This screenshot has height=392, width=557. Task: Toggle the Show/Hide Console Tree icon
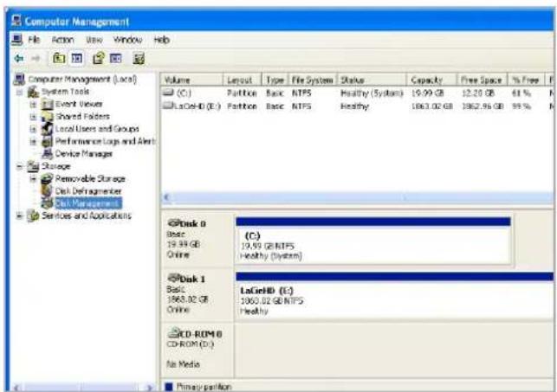(x=77, y=58)
